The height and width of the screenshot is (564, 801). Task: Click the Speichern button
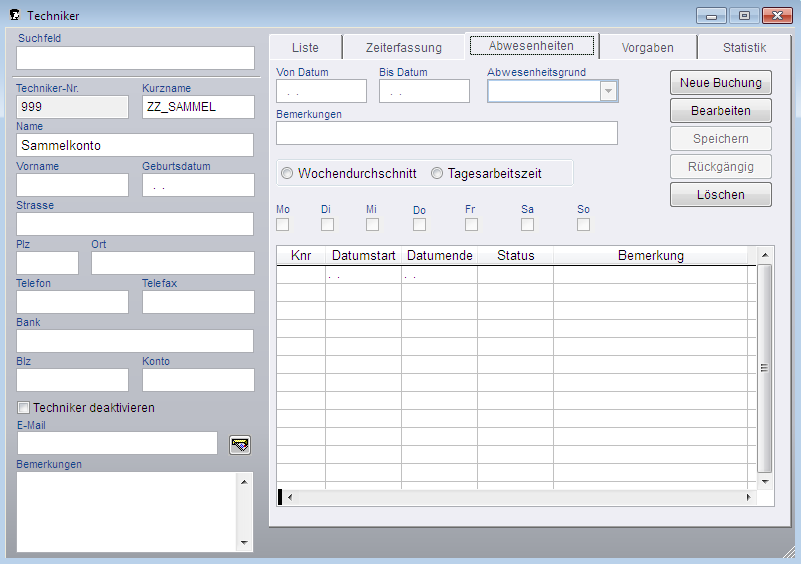tap(721, 138)
